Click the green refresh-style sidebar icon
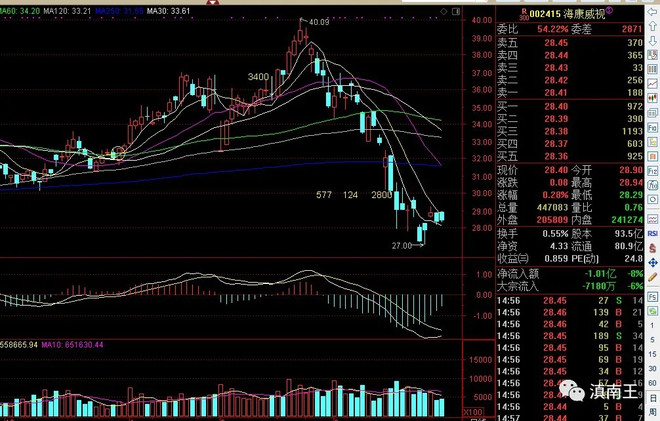This screenshot has height=421, width=660. pyautogui.click(x=652, y=311)
